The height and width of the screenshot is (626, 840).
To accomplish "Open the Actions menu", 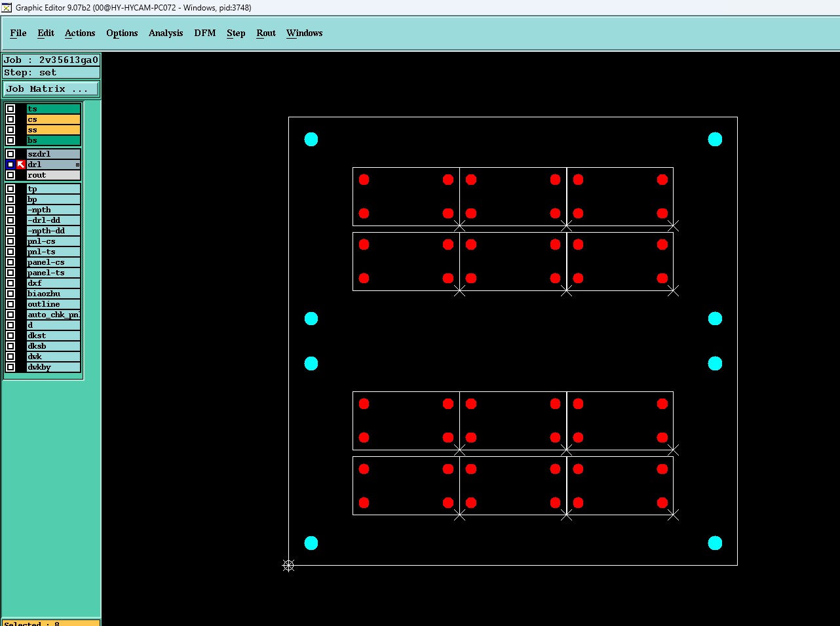I will pos(80,33).
